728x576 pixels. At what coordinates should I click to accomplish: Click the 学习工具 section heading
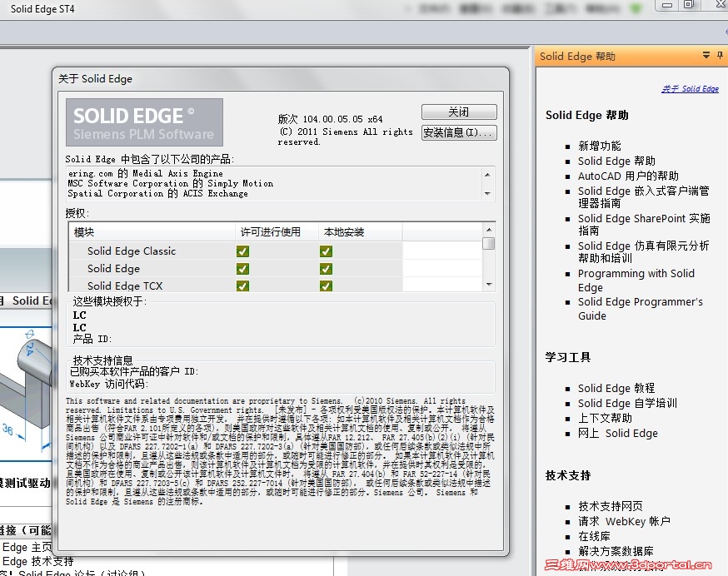568,357
